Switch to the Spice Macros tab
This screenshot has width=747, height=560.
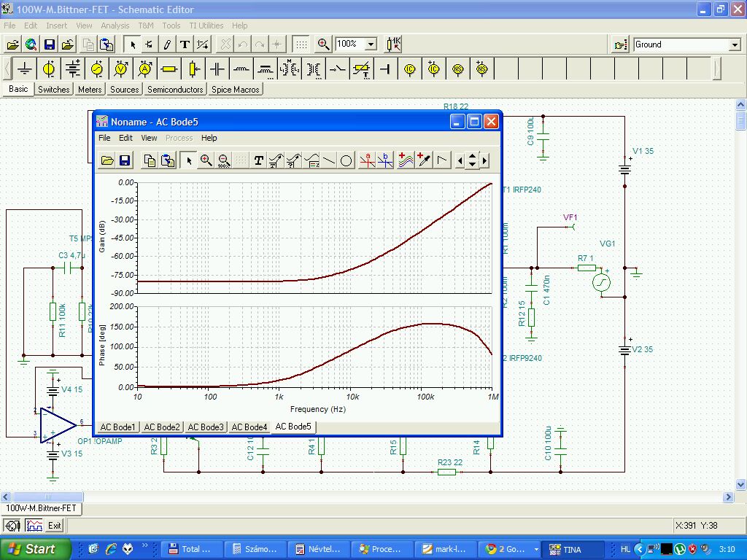(x=236, y=89)
